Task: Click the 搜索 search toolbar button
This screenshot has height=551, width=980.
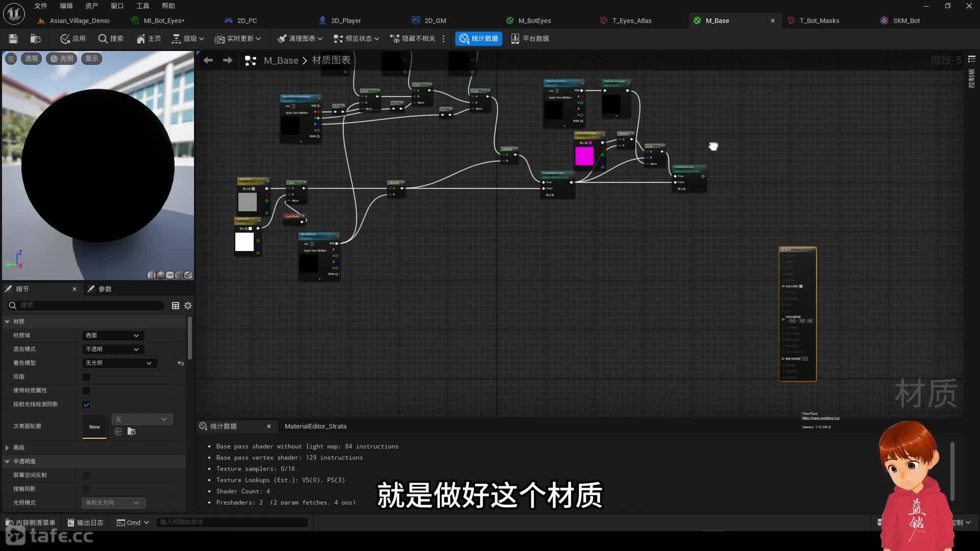Action: click(111, 39)
